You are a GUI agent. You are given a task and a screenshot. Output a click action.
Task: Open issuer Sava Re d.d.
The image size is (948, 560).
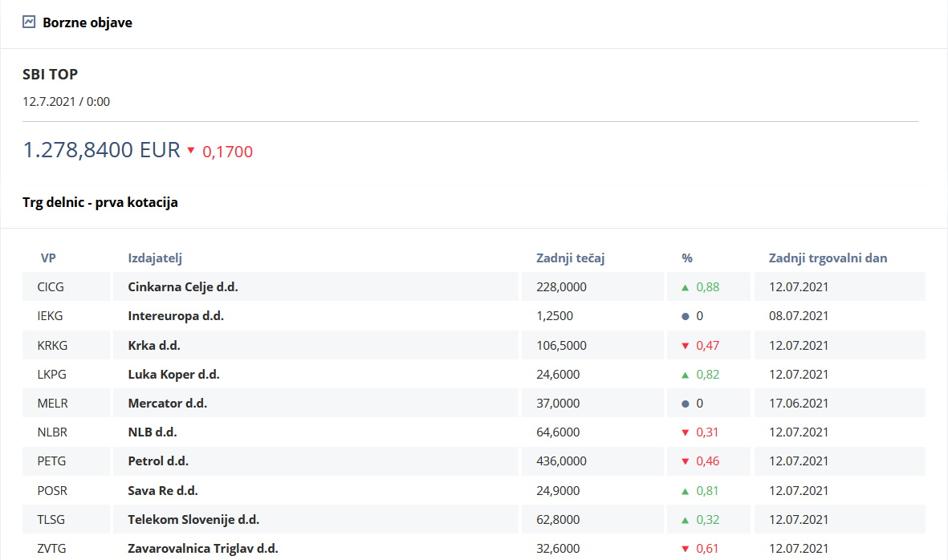(163, 491)
